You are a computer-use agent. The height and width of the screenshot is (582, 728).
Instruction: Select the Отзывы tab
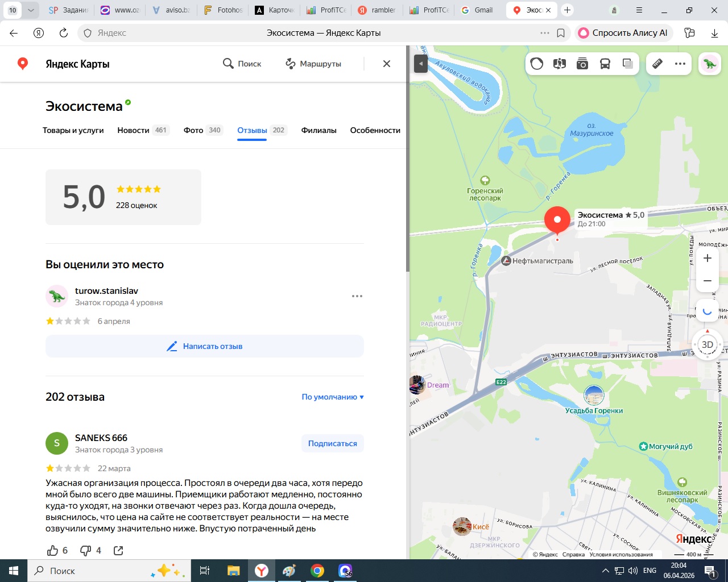[x=262, y=130]
